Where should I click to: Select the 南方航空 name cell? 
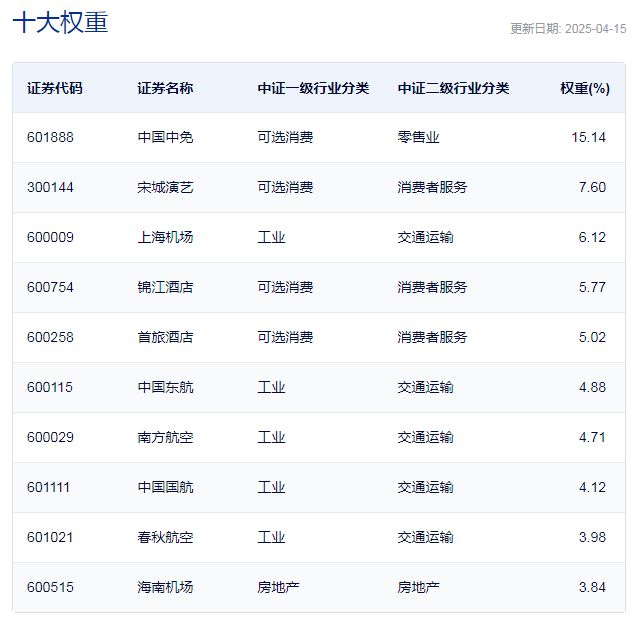pyautogui.click(x=165, y=437)
